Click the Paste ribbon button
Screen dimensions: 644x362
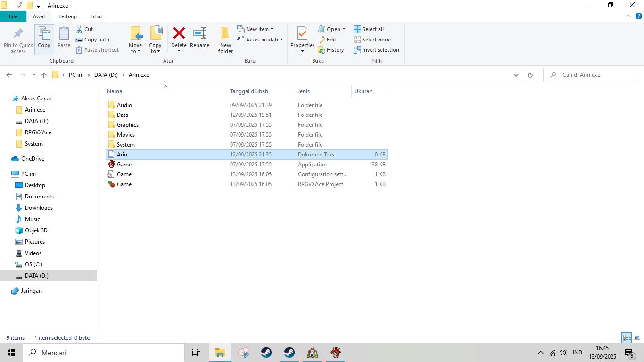point(64,39)
